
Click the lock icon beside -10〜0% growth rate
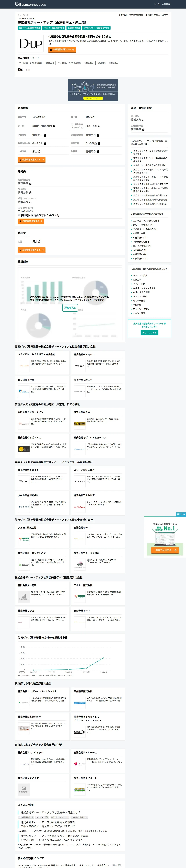[x=99, y=126]
